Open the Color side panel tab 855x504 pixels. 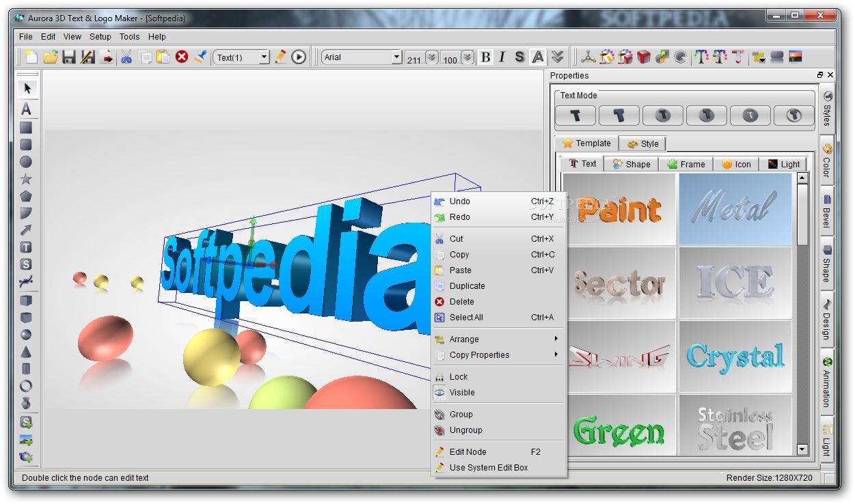pos(827,160)
